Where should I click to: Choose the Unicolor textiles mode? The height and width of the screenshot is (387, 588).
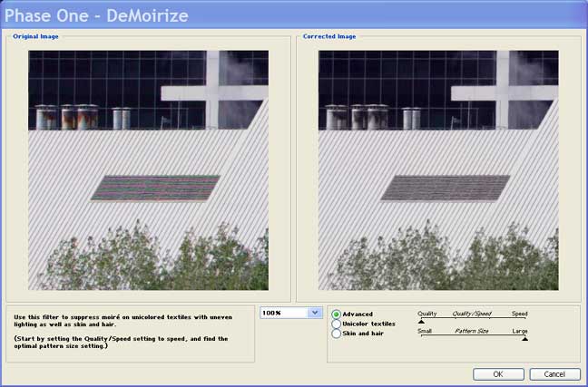point(337,324)
